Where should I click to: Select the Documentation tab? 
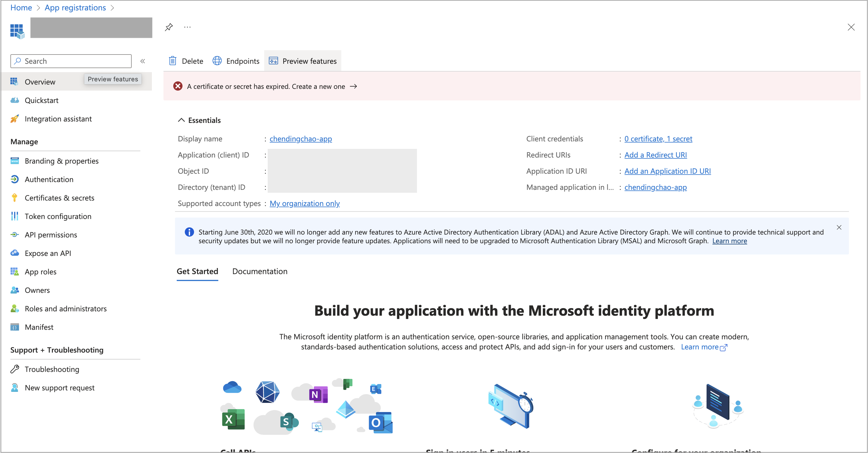(x=260, y=271)
